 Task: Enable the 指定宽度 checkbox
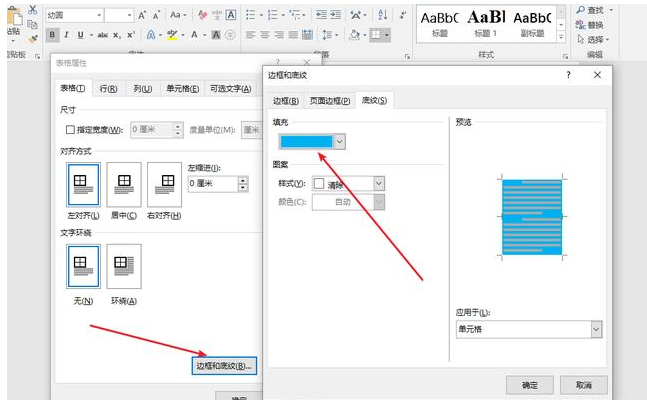coord(70,130)
